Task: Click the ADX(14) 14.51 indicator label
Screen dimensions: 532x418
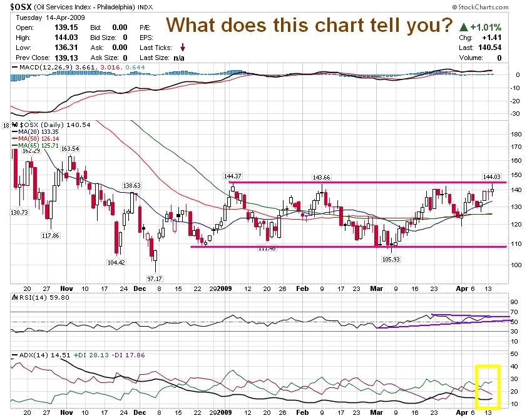Action: point(34,355)
